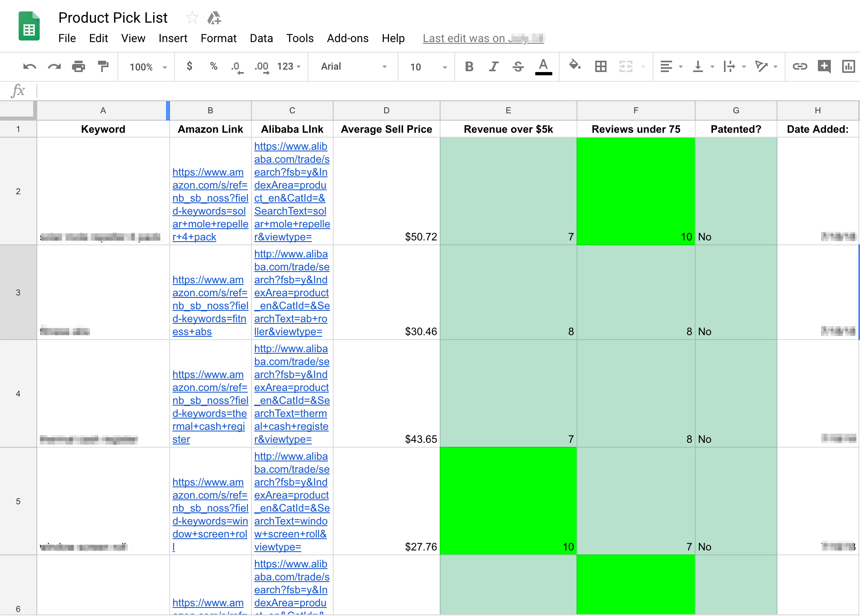The width and height of the screenshot is (860, 616).
Task: Open the File menu
Action: (67, 38)
